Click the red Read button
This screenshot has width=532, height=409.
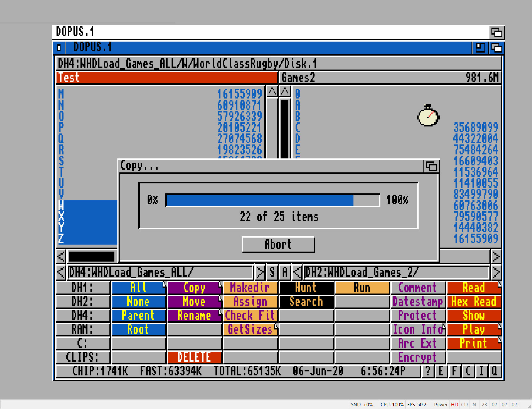point(474,288)
